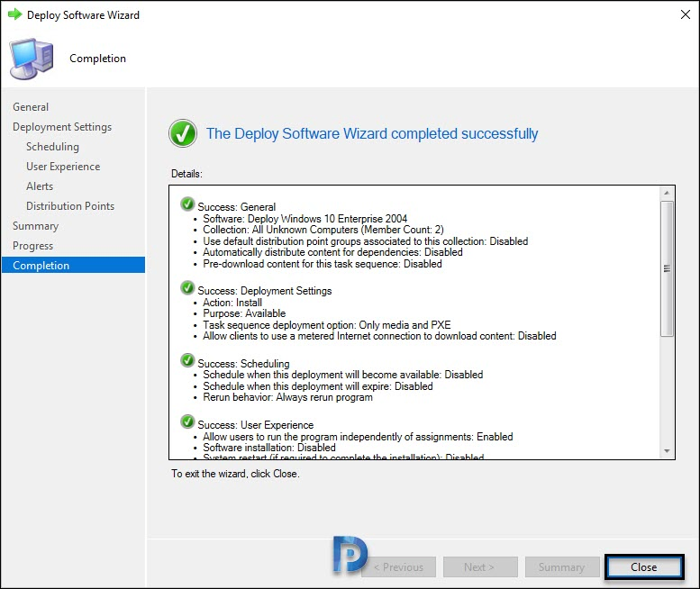This screenshot has width=700, height=589.
Task: Click the 'Success: Scheduling' heading text
Action: [244, 364]
